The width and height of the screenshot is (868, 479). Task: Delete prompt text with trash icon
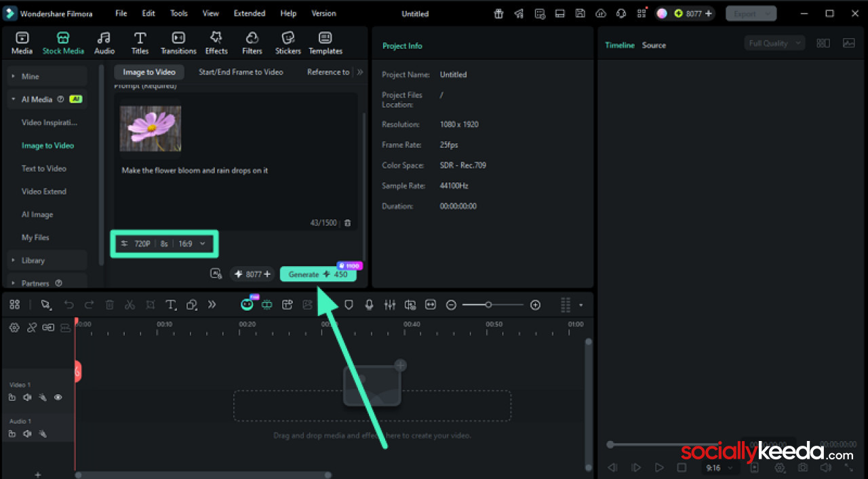point(347,223)
